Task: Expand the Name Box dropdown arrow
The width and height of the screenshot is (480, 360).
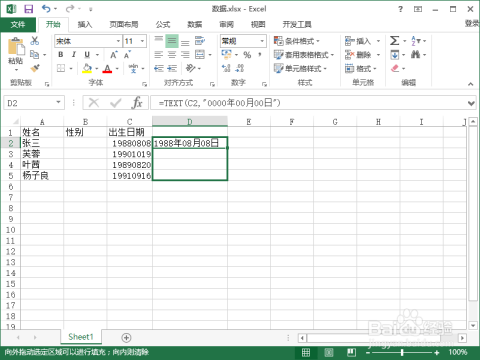Action: (x=58, y=102)
